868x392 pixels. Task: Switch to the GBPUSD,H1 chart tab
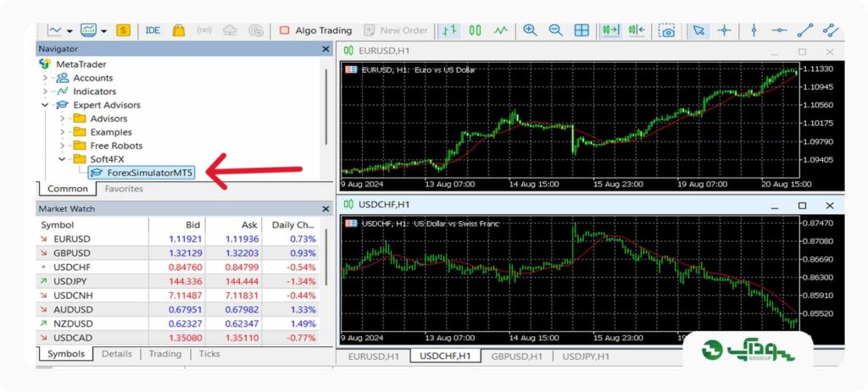(517, 356)
